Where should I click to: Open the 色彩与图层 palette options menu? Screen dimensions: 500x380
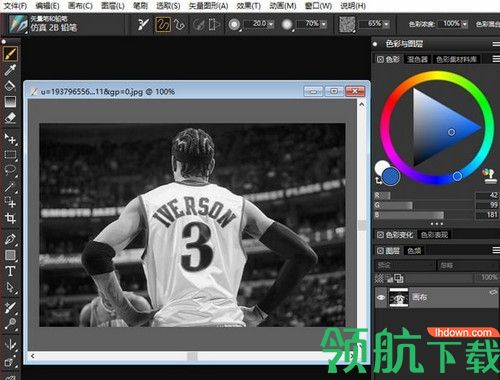tap(496, 44)
